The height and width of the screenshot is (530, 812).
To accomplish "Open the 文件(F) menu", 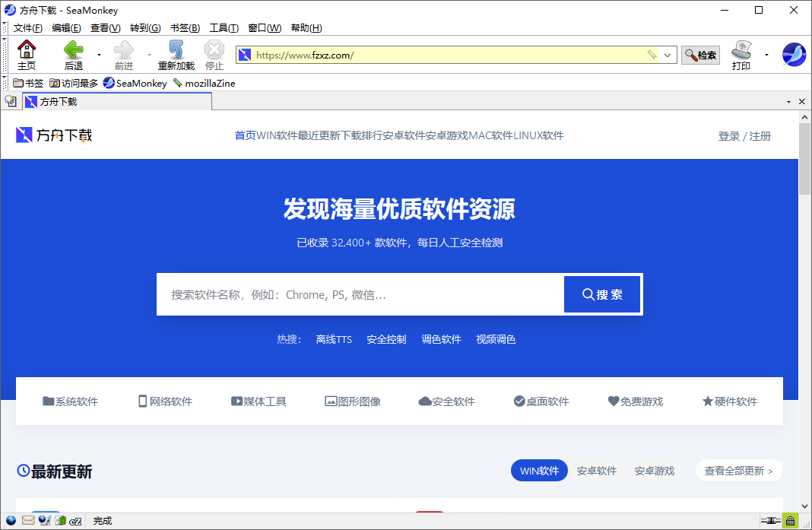I will click(28, 28).
